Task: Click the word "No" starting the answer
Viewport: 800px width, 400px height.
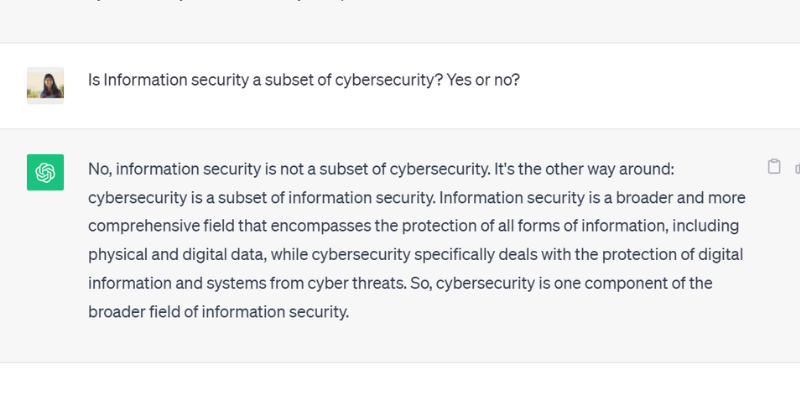Action: coord(99,168)
